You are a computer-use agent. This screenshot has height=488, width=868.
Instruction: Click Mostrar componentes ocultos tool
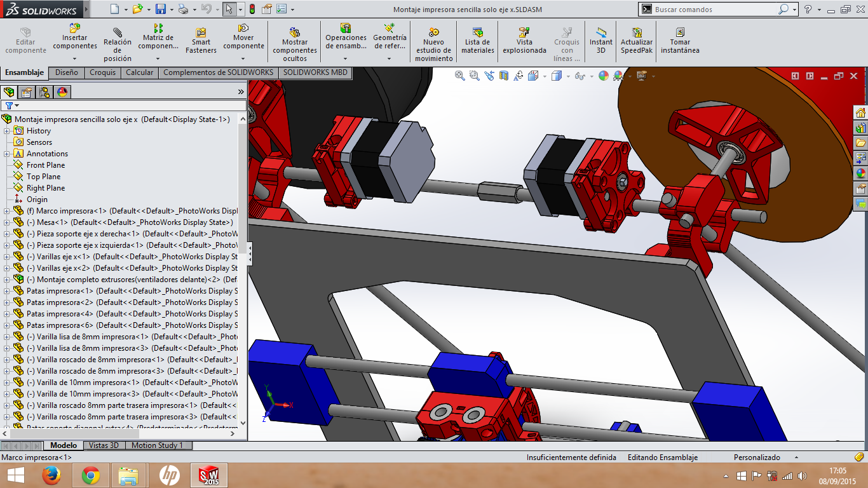point(295,44)
